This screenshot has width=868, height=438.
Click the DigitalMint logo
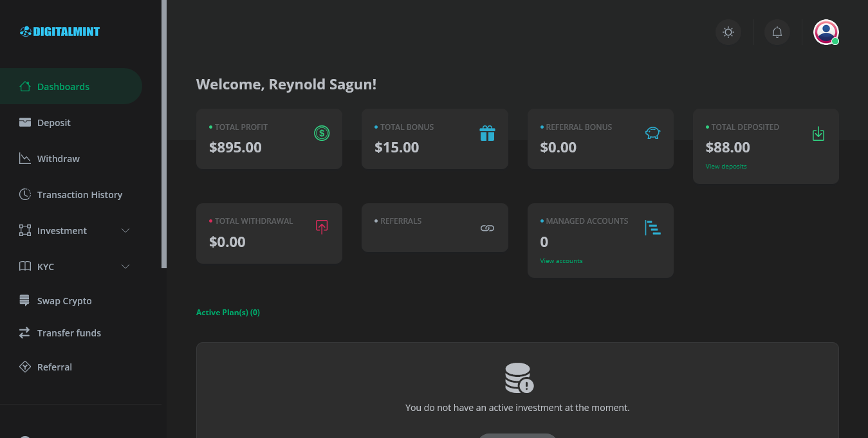click(60, 32)
